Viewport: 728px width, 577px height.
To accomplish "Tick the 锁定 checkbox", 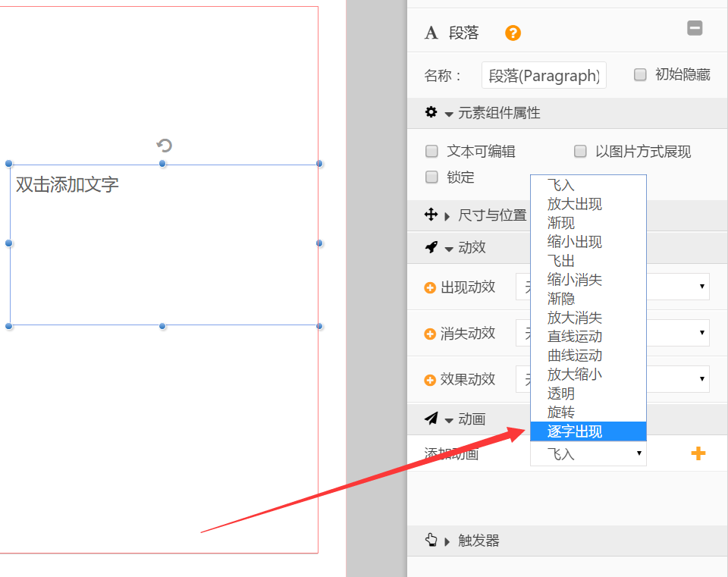I will pyautogui.click(x=432, y=177).
